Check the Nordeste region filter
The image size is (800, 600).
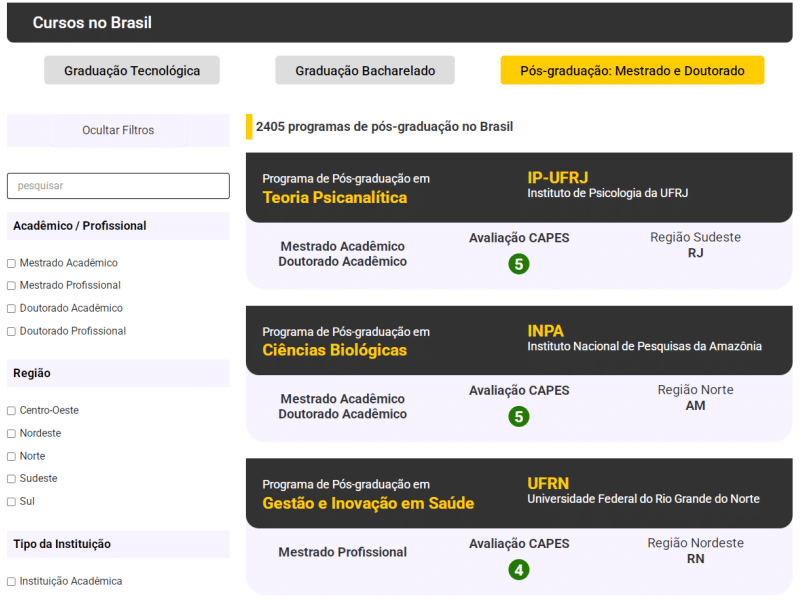click(x=11, y=434)
